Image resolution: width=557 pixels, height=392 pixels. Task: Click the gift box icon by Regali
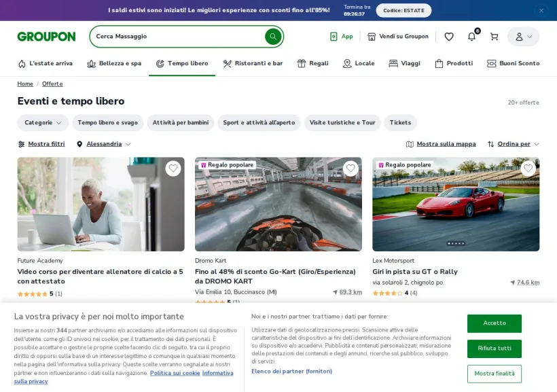click(x=301, y=64)
